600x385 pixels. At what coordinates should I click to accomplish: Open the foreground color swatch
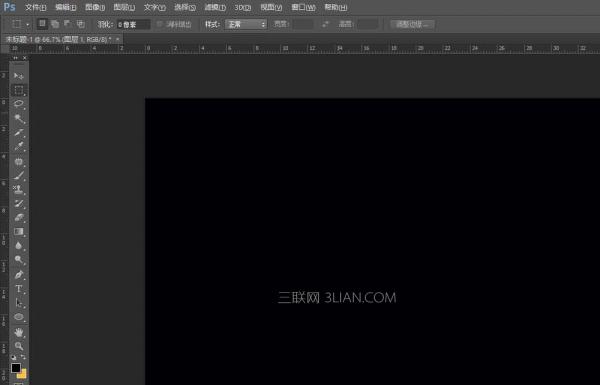pyautogui.click(x=16, y=368)
